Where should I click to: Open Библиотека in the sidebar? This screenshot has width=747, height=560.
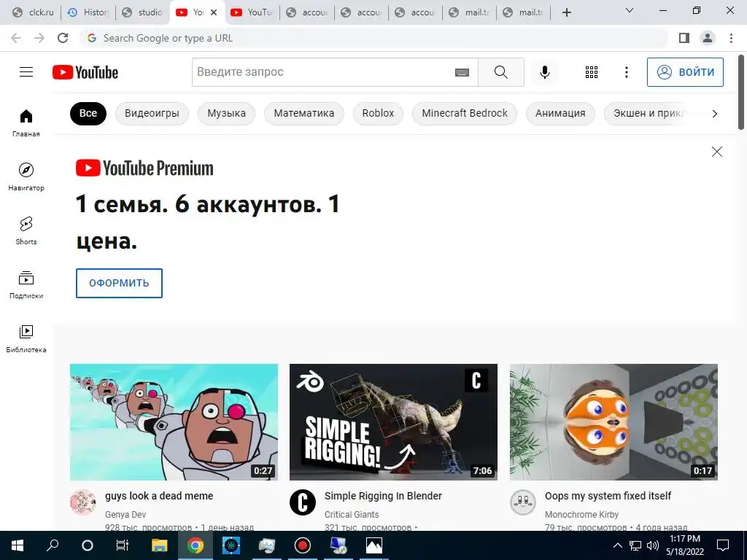coord(26,338)
